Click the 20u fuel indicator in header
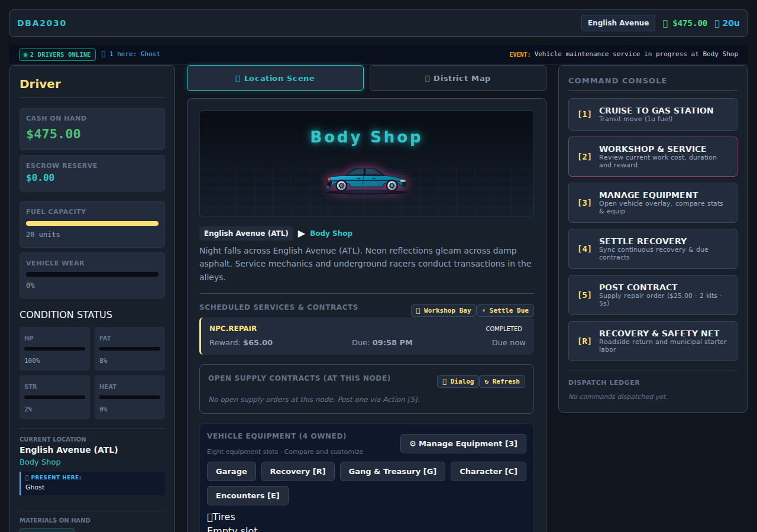The image size is (757, 532). [x=727, y=23]
